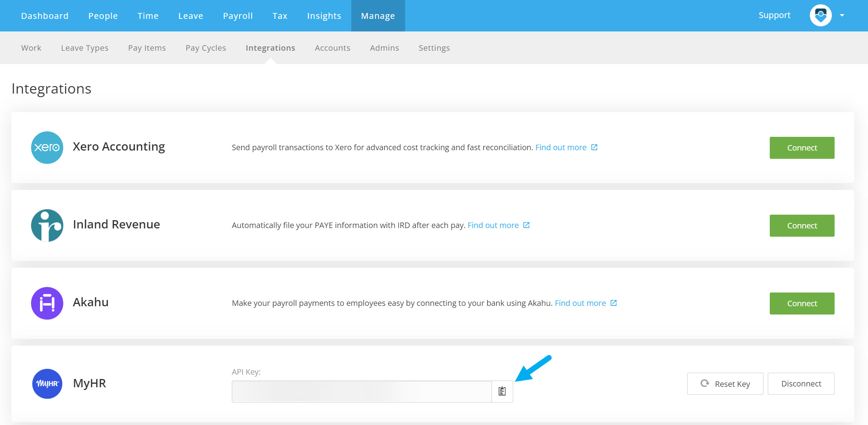Select the Integrations tab
Screen dimensions: 868x425
click(x=270, y=48)
